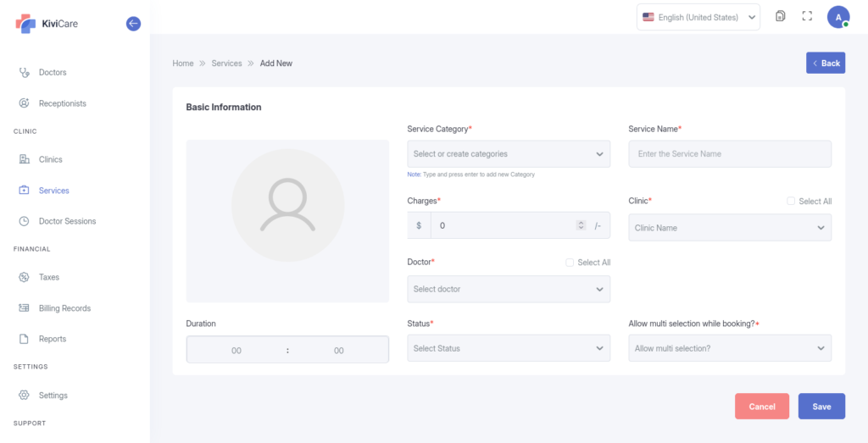Check Select All for Clinic
The height and width of the screenshot is (443, 868).
[x=791, y=202]
